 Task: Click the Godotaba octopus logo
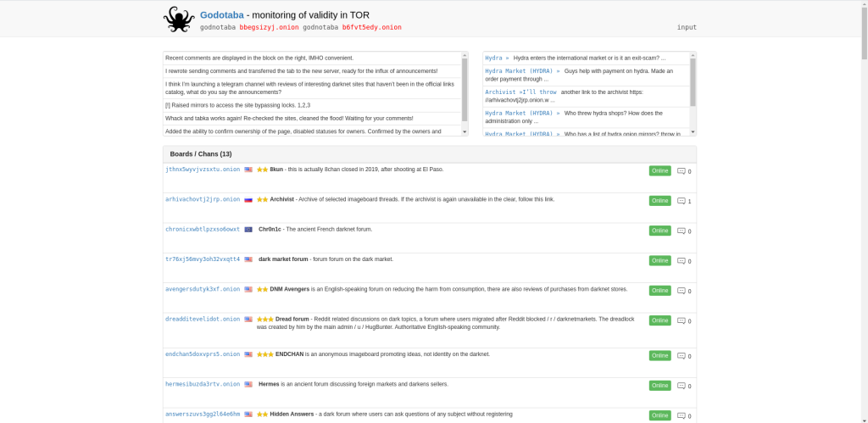179,19
